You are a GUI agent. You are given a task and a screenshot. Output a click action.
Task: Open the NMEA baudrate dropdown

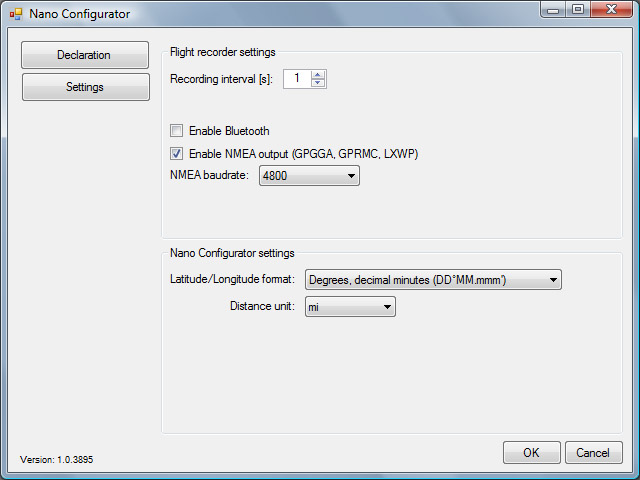click(309, 176)
